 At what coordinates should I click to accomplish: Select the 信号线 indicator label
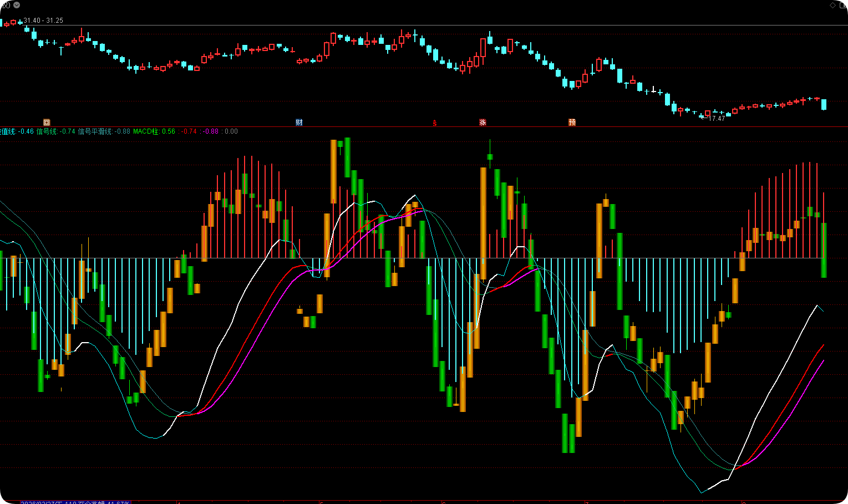(x=47, y=131)
